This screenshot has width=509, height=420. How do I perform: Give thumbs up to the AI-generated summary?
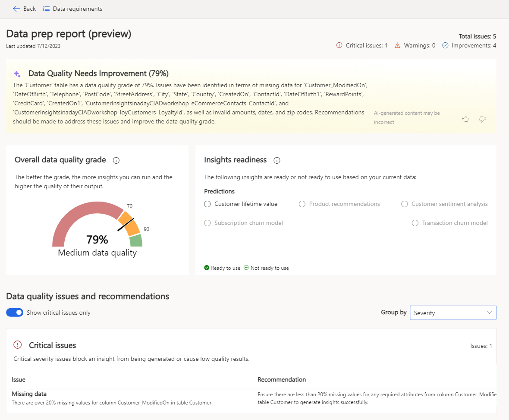[465, 119]
